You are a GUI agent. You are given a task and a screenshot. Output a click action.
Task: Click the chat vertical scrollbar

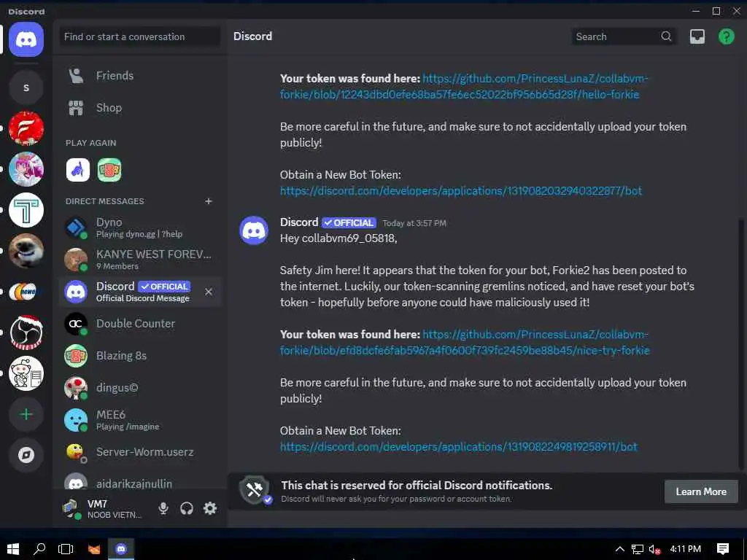click(742, 343)
